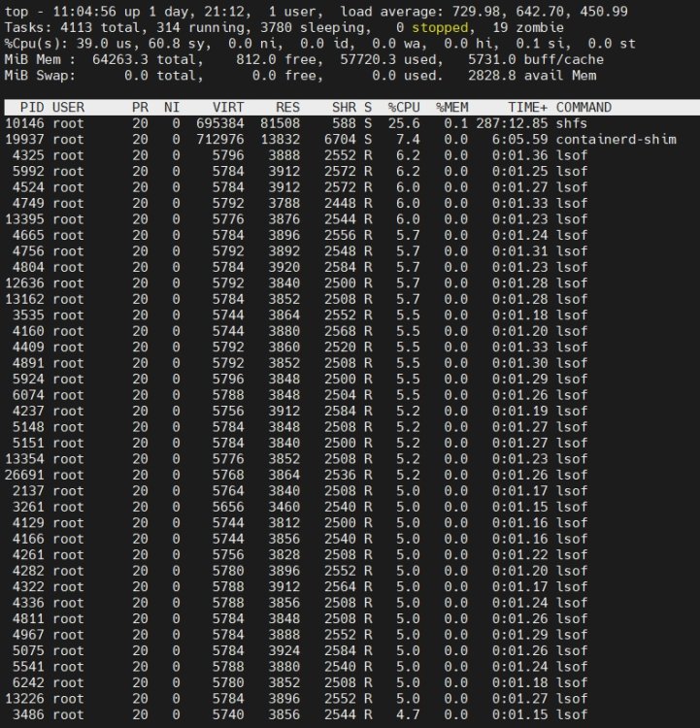Click PID 5075 lsof row
This screenshot has width=700, height=728.
click(296, 651)
